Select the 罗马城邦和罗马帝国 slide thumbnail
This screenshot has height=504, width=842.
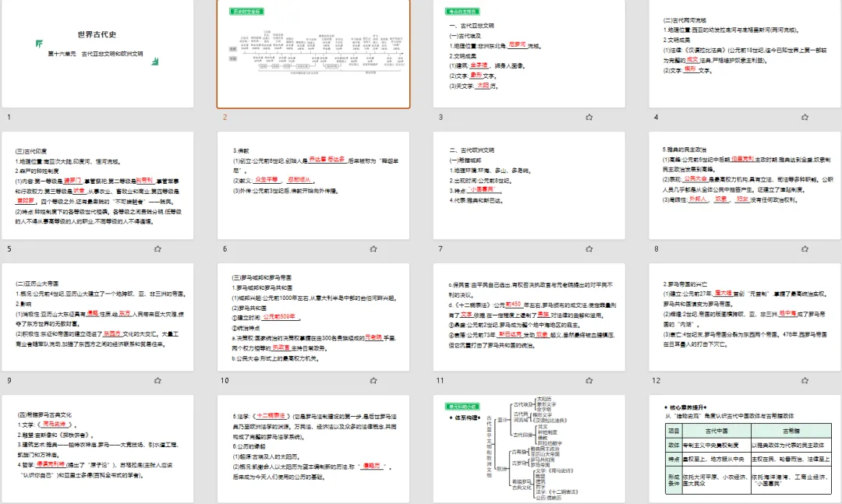tap(313, 317)
